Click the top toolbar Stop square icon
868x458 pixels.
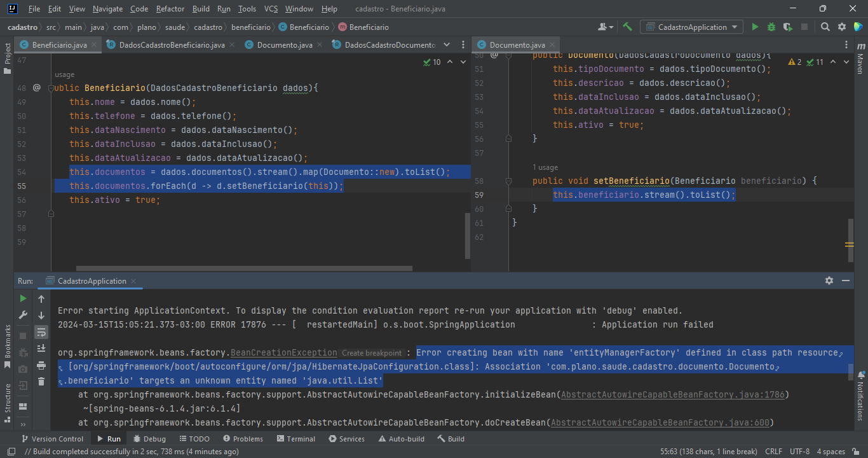804,27
